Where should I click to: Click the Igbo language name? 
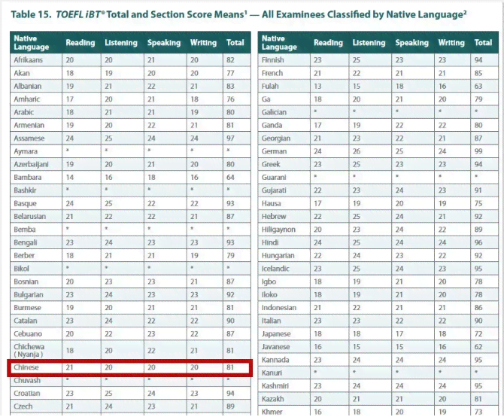pyautogui.click(x=269, y=282)
